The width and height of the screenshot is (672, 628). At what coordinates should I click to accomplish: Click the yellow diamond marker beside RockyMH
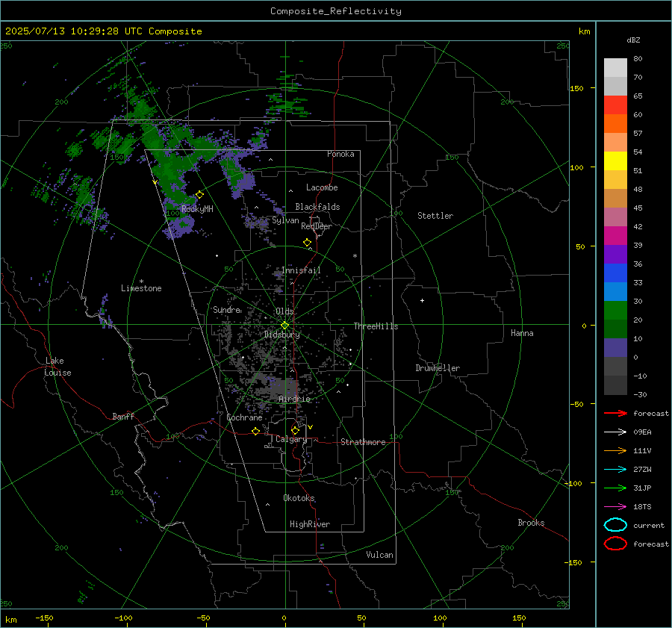[199, 195]
